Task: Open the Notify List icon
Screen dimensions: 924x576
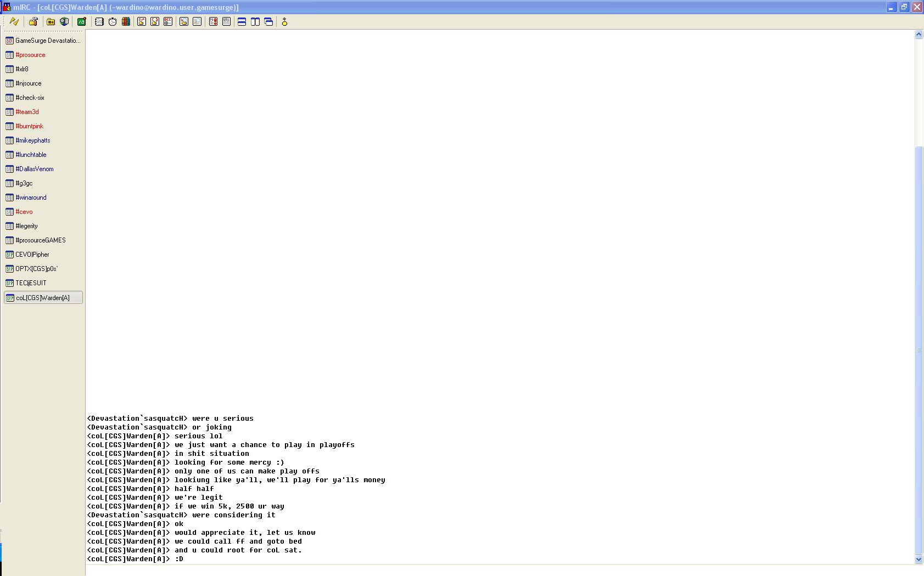Action: tap(213, 21)
